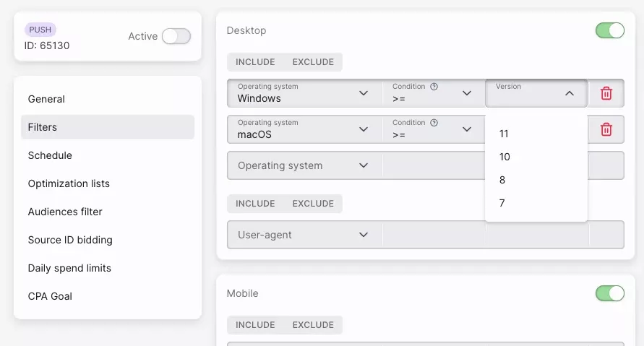Disable the Mobile targeting toggle
Image resolution: width=644 pixels, height=346 pixels.
(x=610, y=293)
